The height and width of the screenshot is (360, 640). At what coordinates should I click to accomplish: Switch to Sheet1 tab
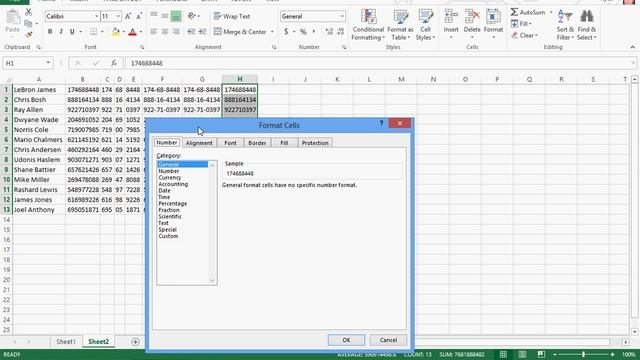pos(66,342)
